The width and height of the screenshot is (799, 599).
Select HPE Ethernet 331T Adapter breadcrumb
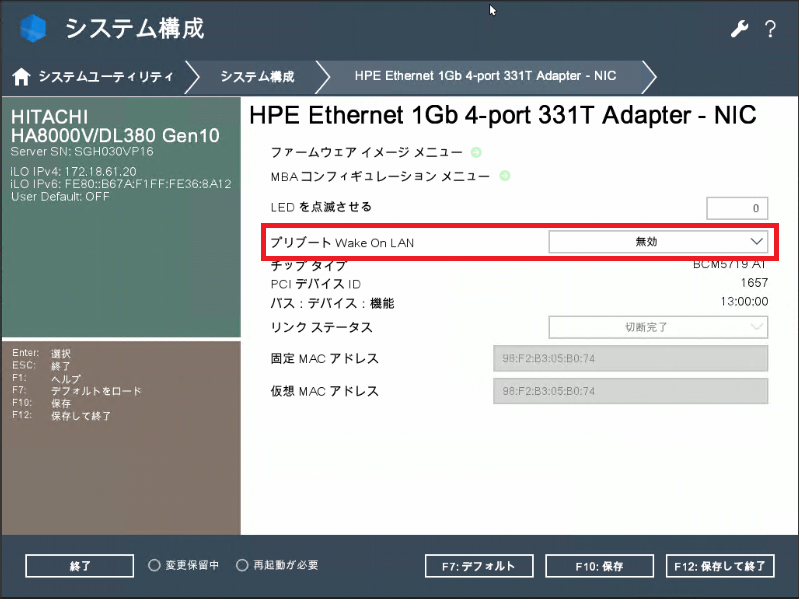coord(485,76)
